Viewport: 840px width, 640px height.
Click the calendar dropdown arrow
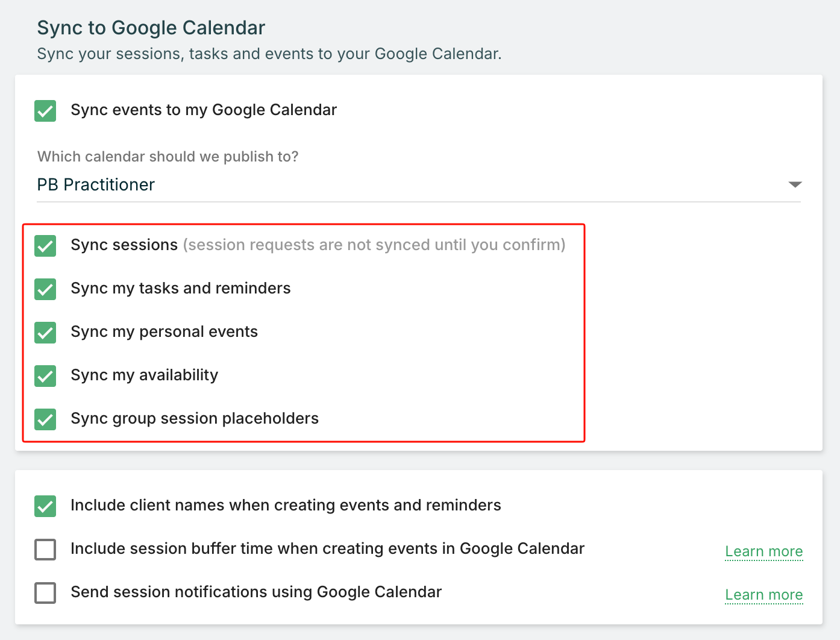pyautogui.click(x=795, y=184)
